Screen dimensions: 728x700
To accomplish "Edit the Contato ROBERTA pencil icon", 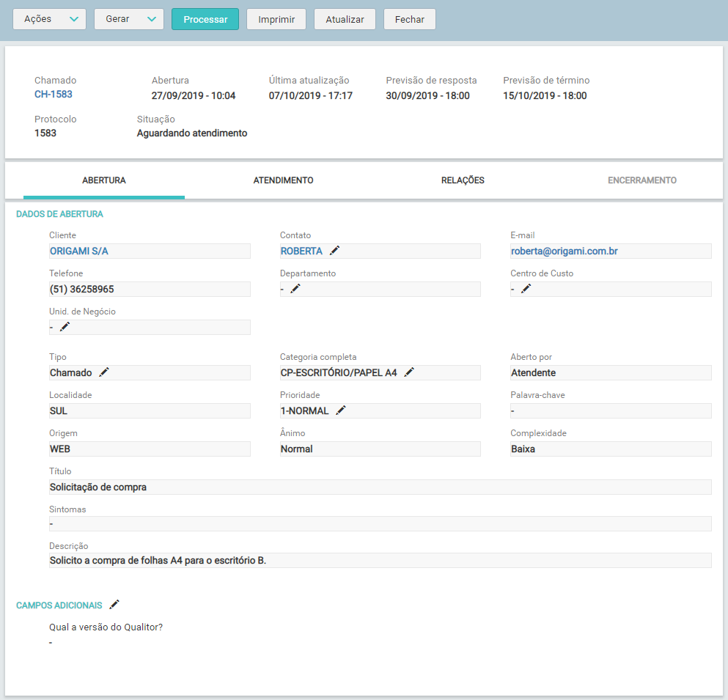I will click(x=334, y=251).
